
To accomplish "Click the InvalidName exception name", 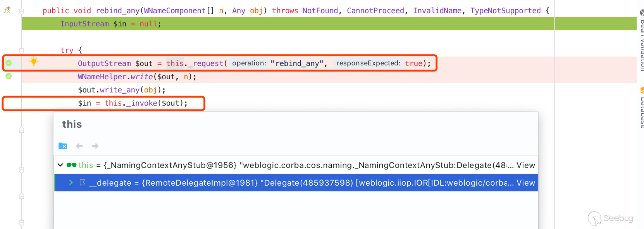I will pyautogui.click(x=437, y=11).
